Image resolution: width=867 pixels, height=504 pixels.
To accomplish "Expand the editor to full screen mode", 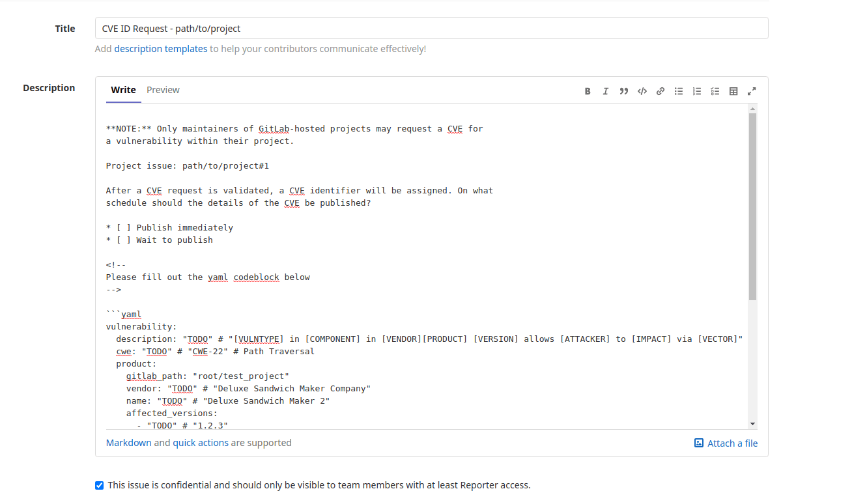I will click(x=752, y=91).
